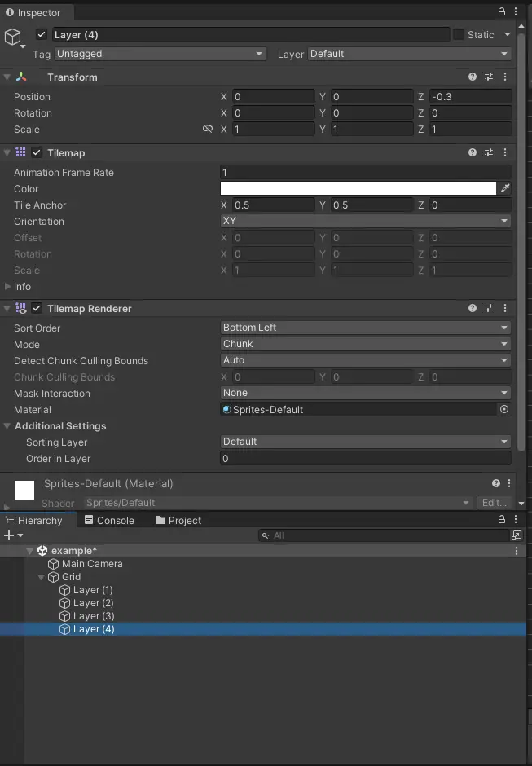Open the Mode dropdown showing Chunk
532x766 pixels.
tap(366, 344)
